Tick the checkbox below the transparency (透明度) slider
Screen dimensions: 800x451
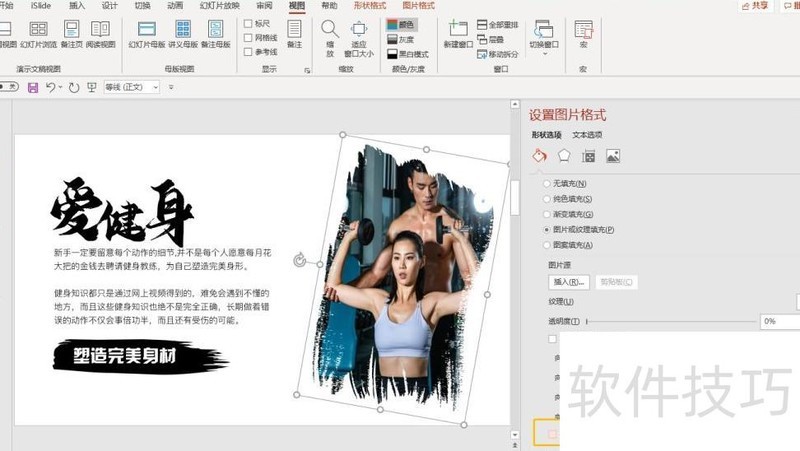(552, 339)
